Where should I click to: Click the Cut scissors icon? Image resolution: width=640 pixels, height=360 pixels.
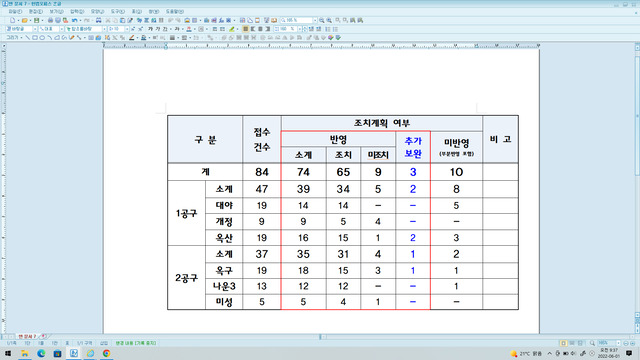pyautogui.click(x=108, y=20)
